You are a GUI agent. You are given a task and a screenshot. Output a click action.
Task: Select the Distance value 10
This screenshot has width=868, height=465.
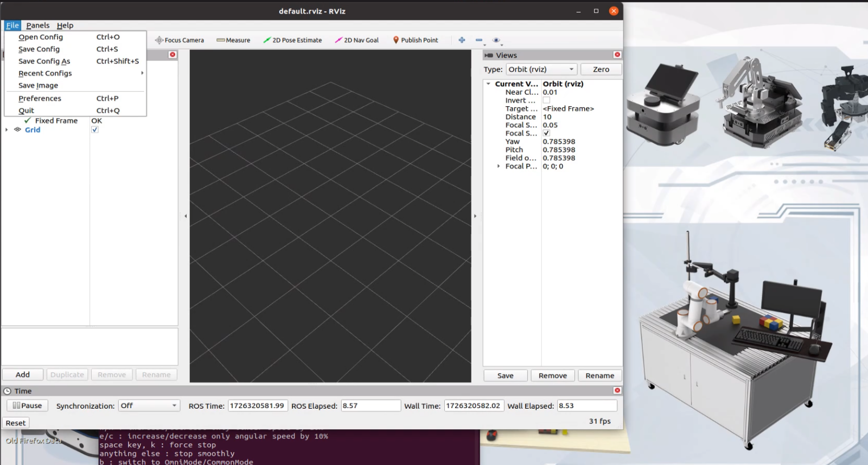[x=547, y=117]
